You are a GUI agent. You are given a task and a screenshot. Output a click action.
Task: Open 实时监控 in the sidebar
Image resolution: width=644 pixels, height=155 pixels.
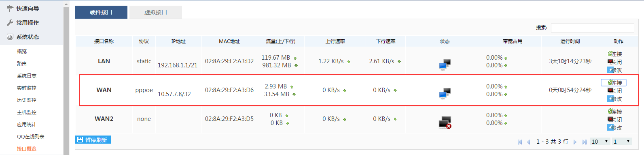point(27,88)
